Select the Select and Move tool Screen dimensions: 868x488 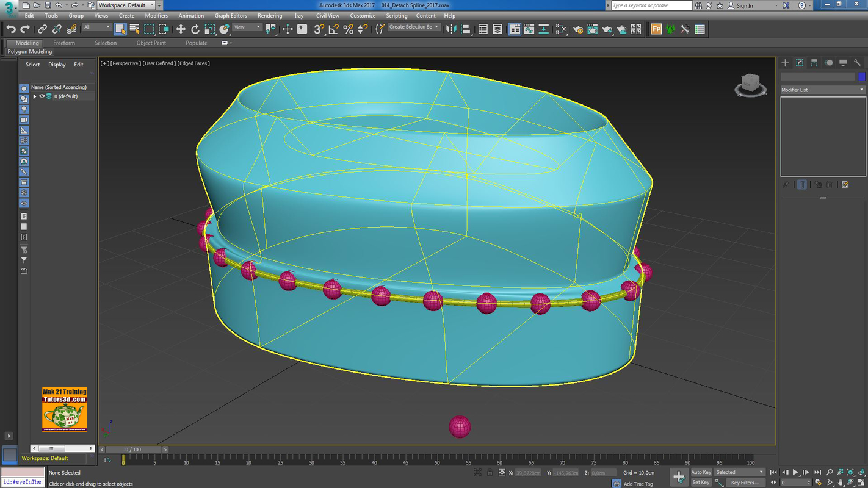[181, 29]
